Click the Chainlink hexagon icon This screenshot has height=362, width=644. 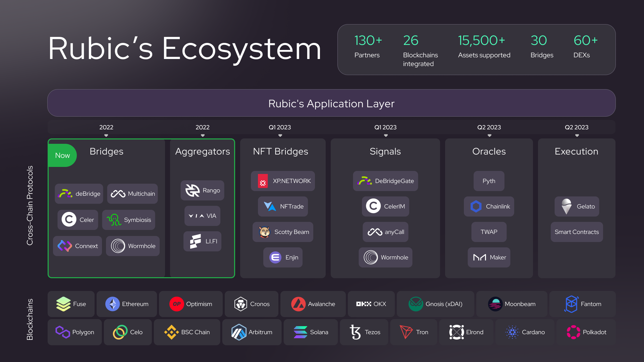click(x=476, y=206)
